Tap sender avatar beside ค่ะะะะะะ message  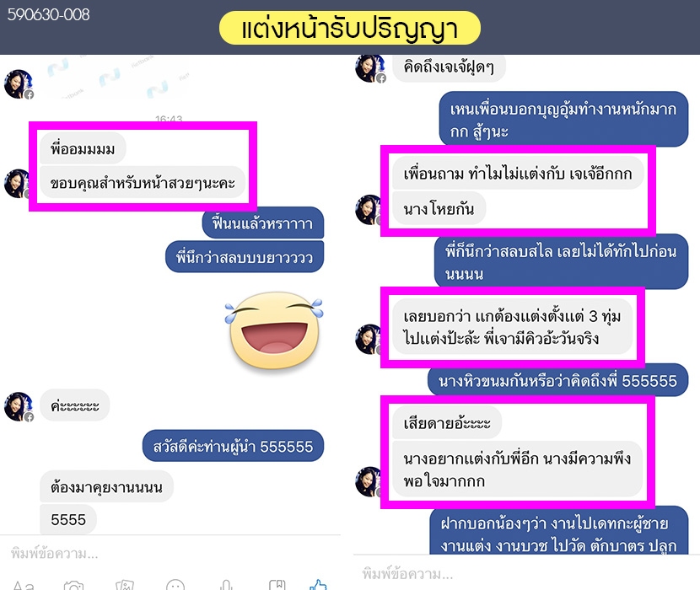(19, 406)
